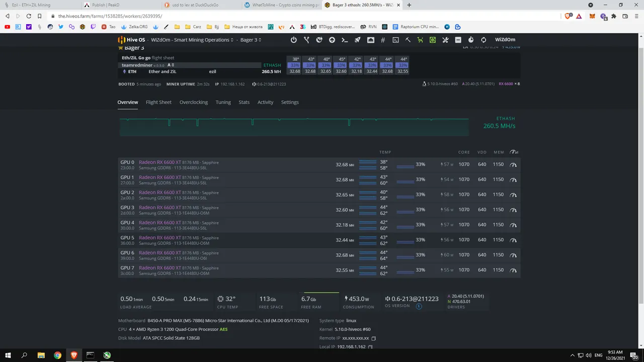Switch to the WhatToMine browser tab

coord(281,5)
